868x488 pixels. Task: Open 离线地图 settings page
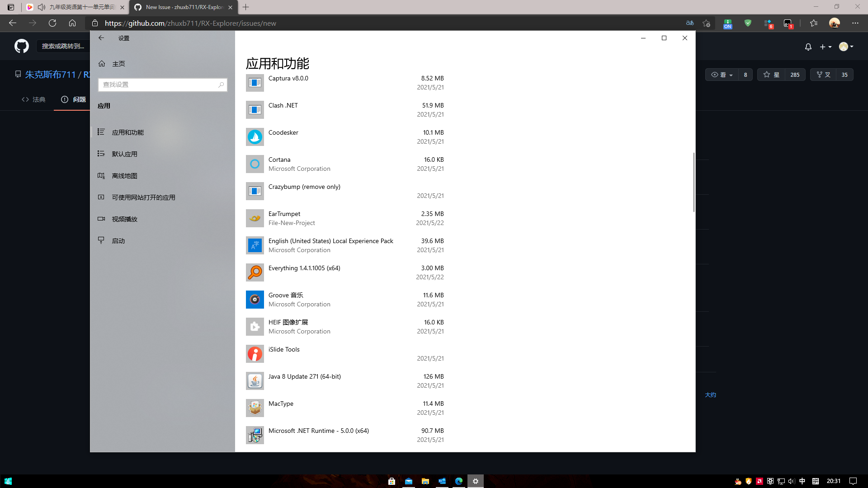[163, 176]
